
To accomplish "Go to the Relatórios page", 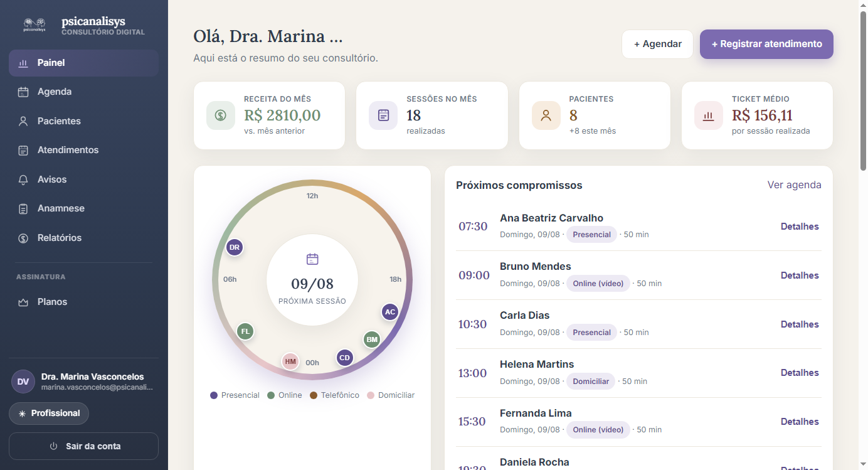I will point(83,238).
